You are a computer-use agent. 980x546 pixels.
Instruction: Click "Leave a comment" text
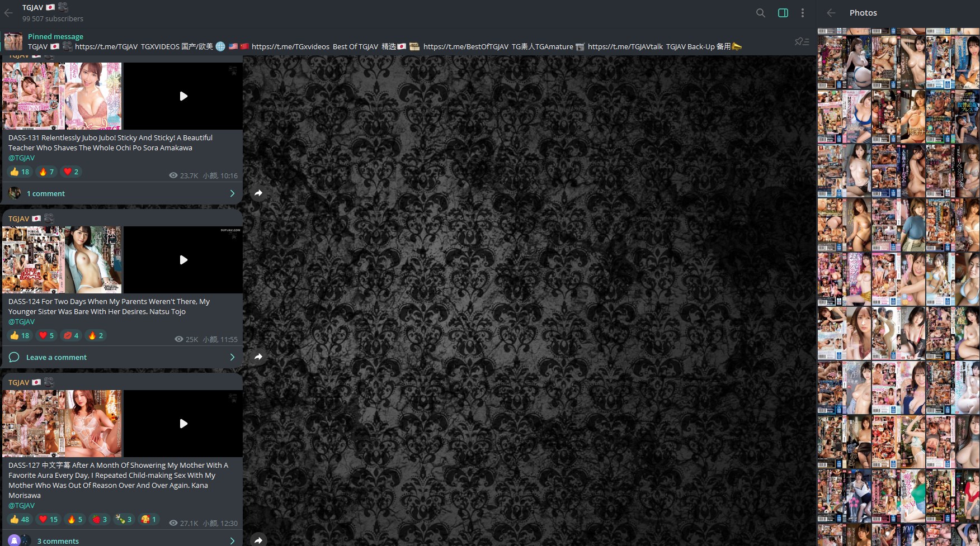coord(56,357)
